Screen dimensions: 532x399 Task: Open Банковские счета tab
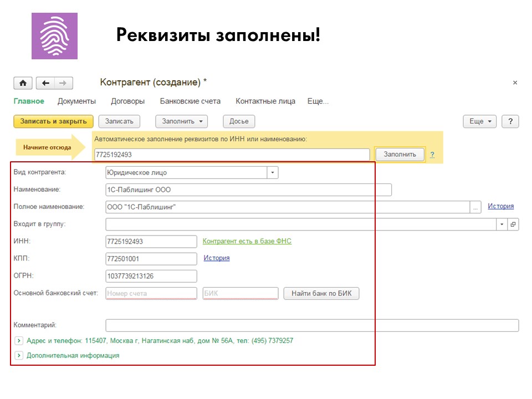[x=190, y=101]
